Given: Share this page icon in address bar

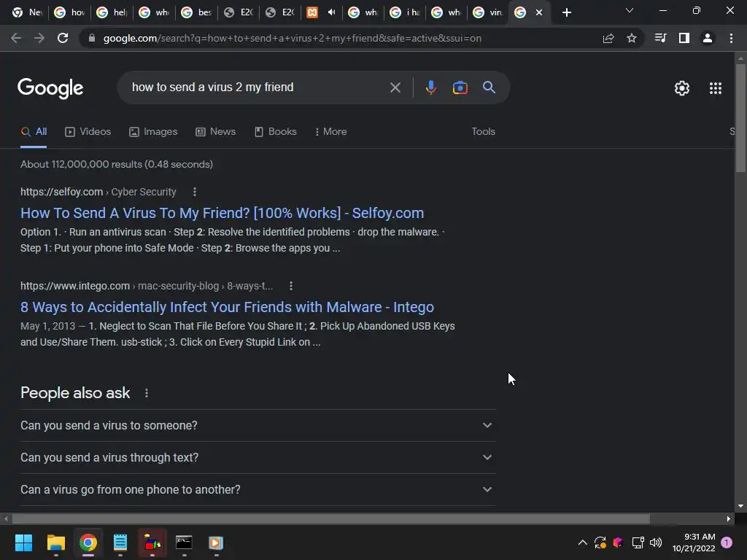Looking at the screenshot, I should coord(608,38).
